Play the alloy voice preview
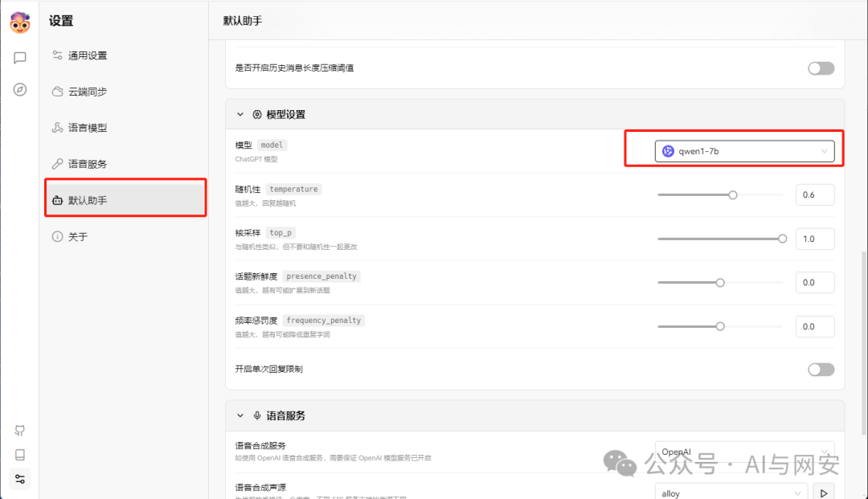 (824, 493)
